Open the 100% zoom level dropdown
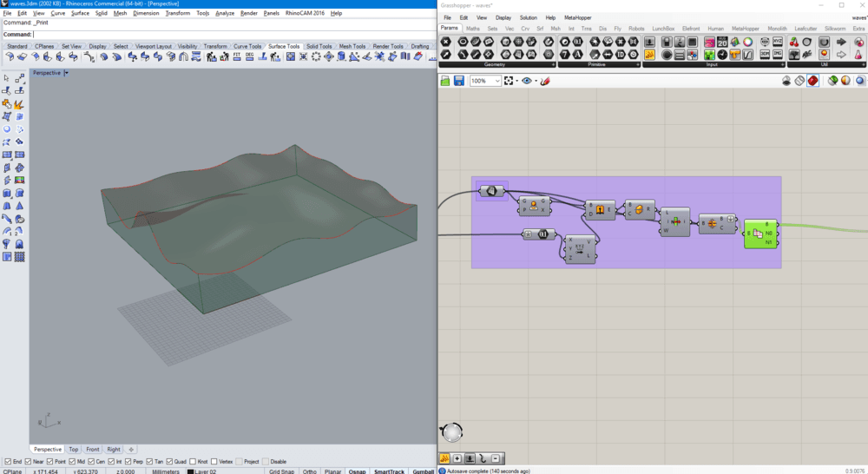This screenshot has width=868, height=474. click(x=496, y=81)
